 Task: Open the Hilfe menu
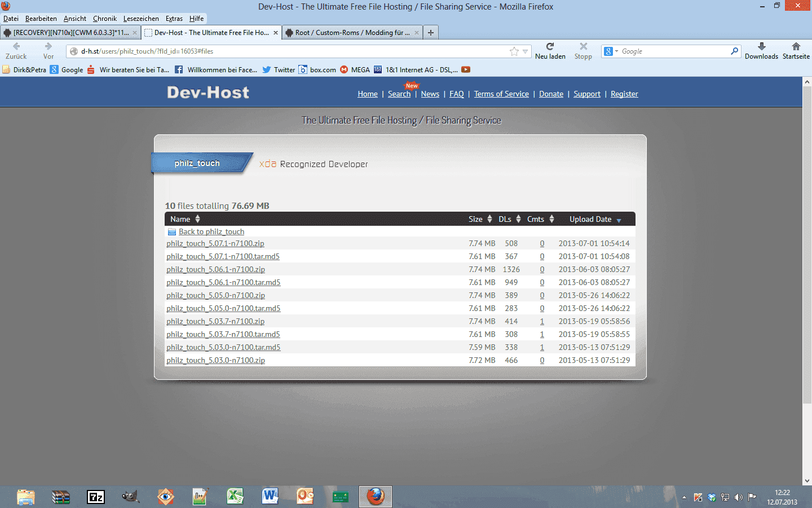point(197,19)
